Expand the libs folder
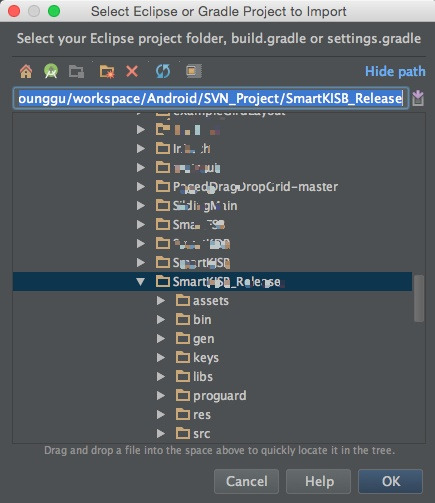This screenshot has width=435, height=503. pos(161,377)
